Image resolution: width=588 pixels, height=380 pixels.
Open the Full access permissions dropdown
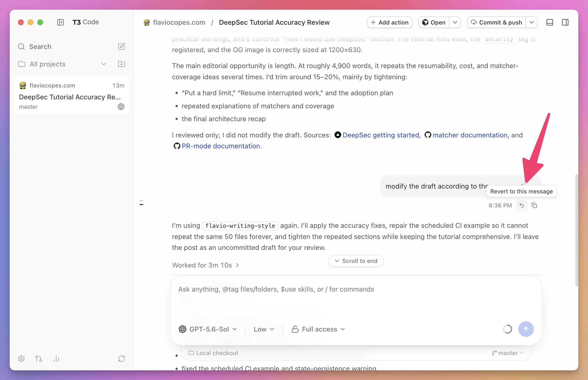(x=318, y=329)
